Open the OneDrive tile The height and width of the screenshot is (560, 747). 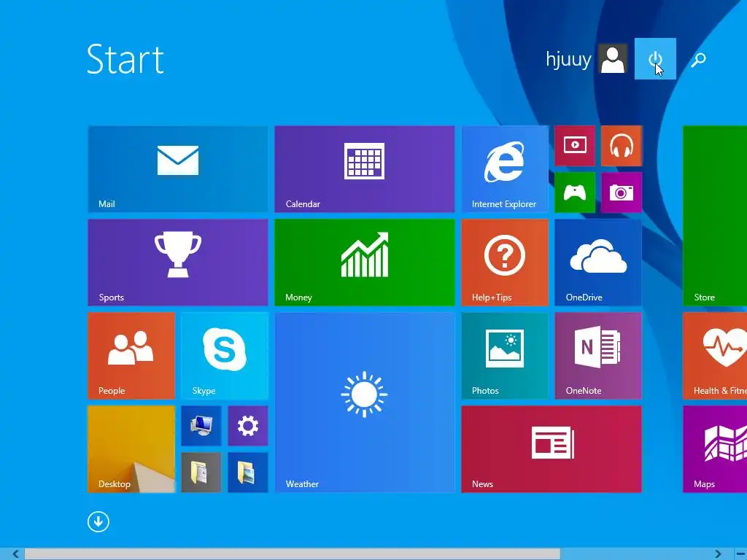pos(598,262)
